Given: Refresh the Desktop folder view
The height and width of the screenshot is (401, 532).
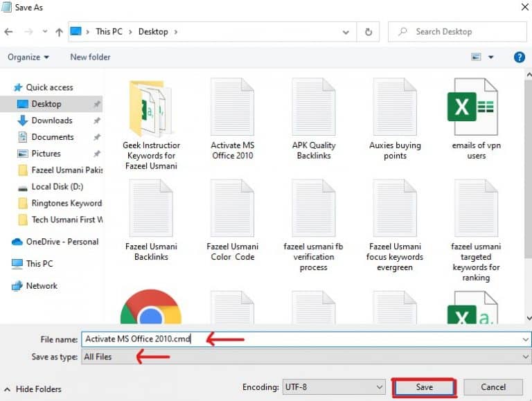Looking at the screenshot, I should [x=369, y=32].
